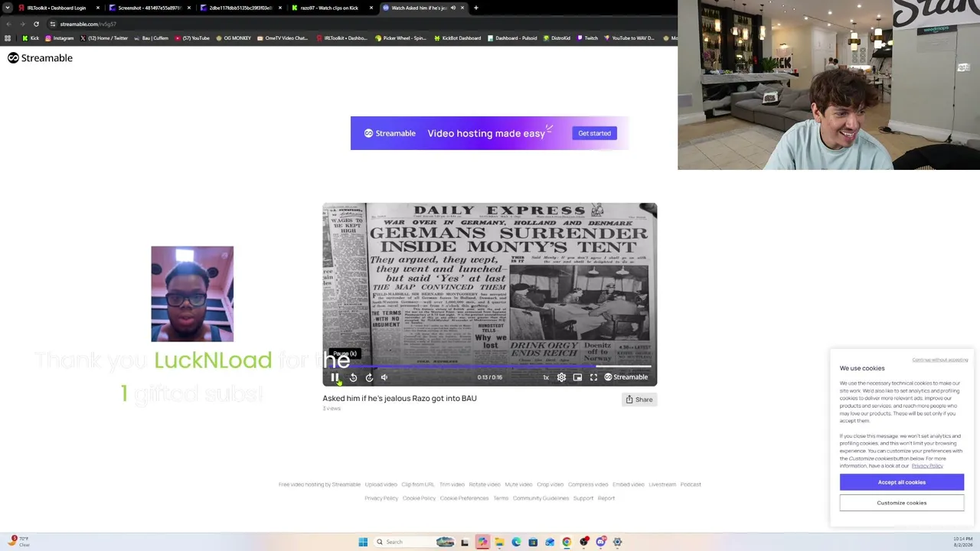Image resolution: width=980 pixels, height=551 pixels.
Task: Open the Instagram bookmark
Action: point(59,38)
